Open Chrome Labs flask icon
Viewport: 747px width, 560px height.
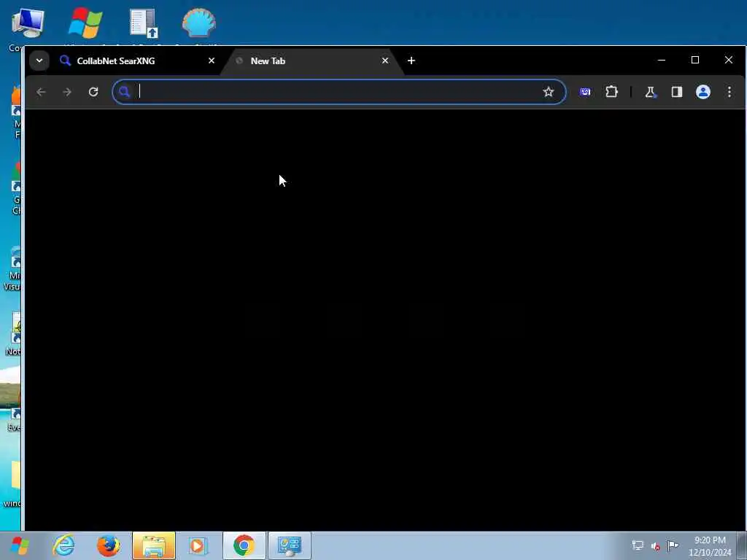pyautogui.click(x=650, y=92)
